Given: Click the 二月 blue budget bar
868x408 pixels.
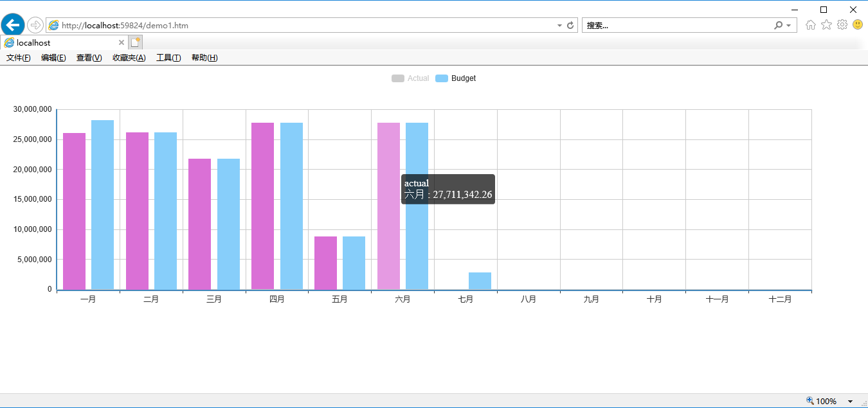Looking at the screenshot, I should pos(165,211).
